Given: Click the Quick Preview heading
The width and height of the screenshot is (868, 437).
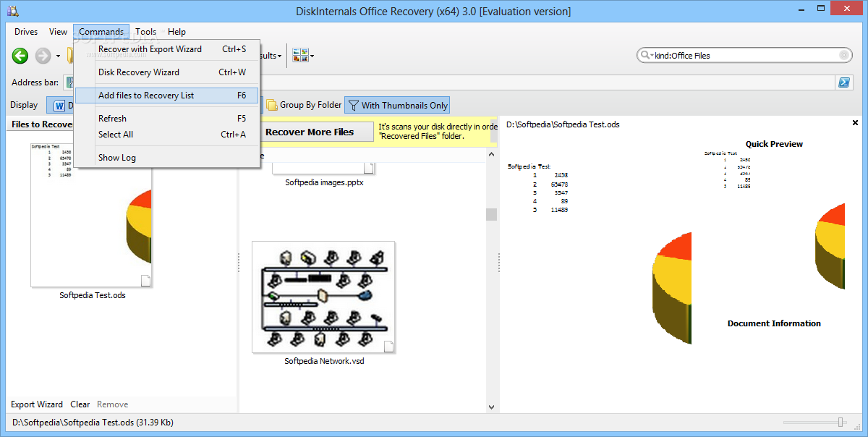Looking at the screenshot, I should 774,144.
